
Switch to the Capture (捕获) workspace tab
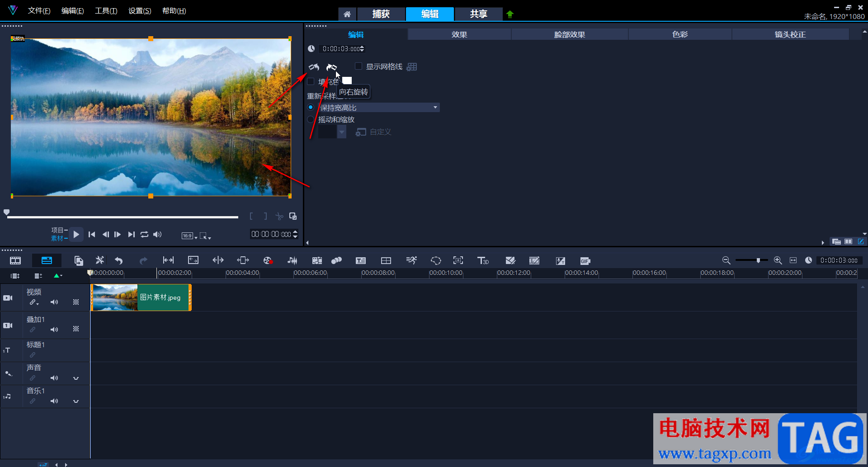click(x=381, y=14)
